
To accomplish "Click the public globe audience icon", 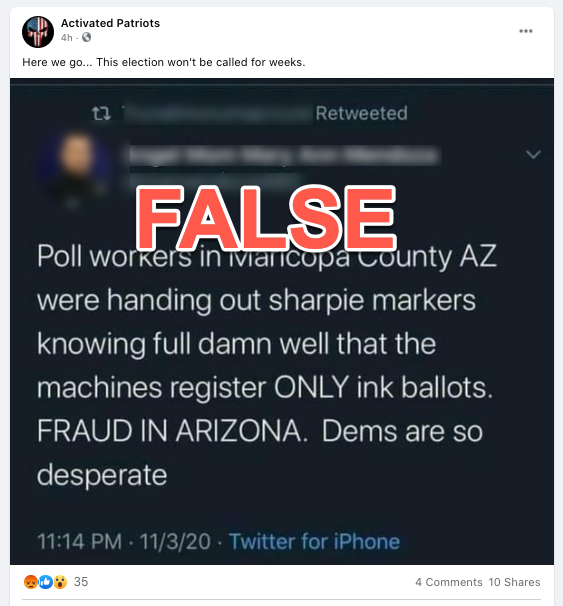I will [x=87, y=37].
